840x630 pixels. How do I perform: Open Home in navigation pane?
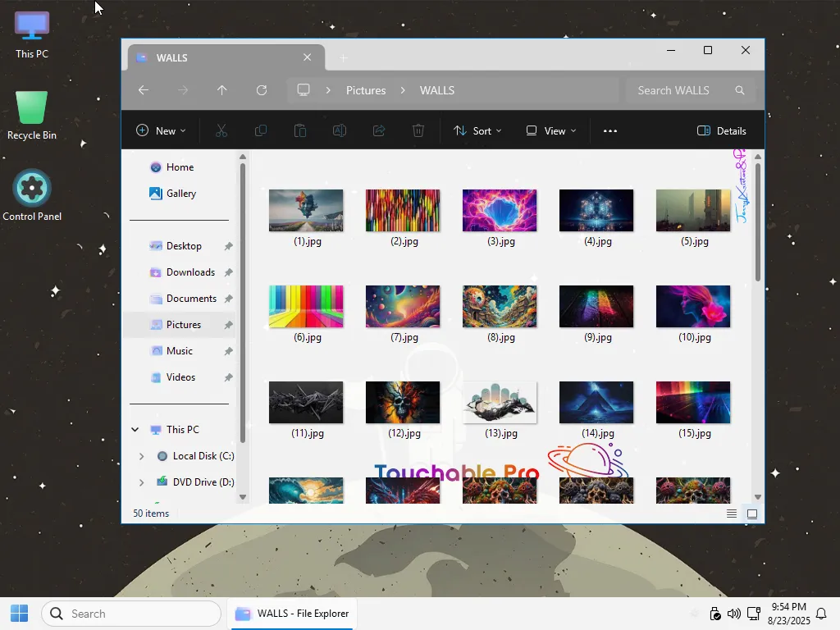[x=180, y=167]
